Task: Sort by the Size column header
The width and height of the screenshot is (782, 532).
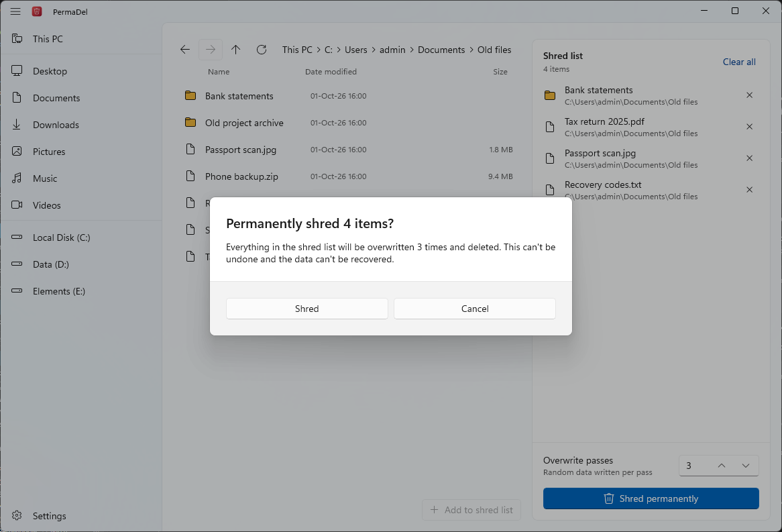Action: coord(500,72)
